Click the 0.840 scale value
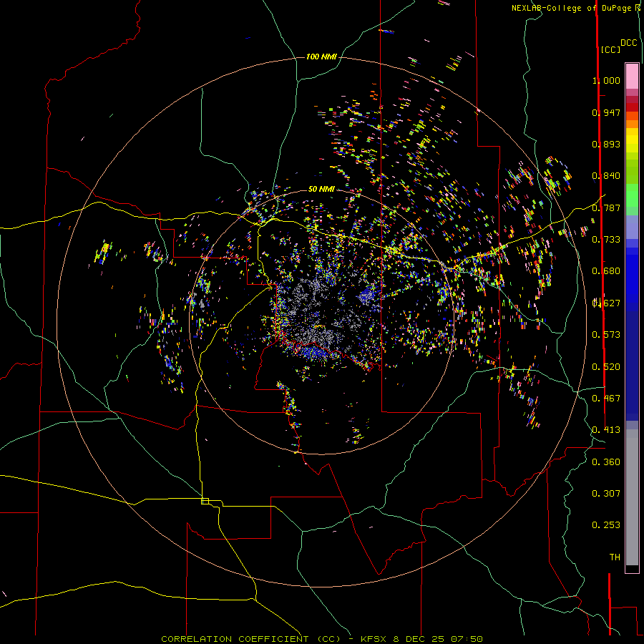The height and width of the screenshot is (644, 644). (x=606, y=176)
